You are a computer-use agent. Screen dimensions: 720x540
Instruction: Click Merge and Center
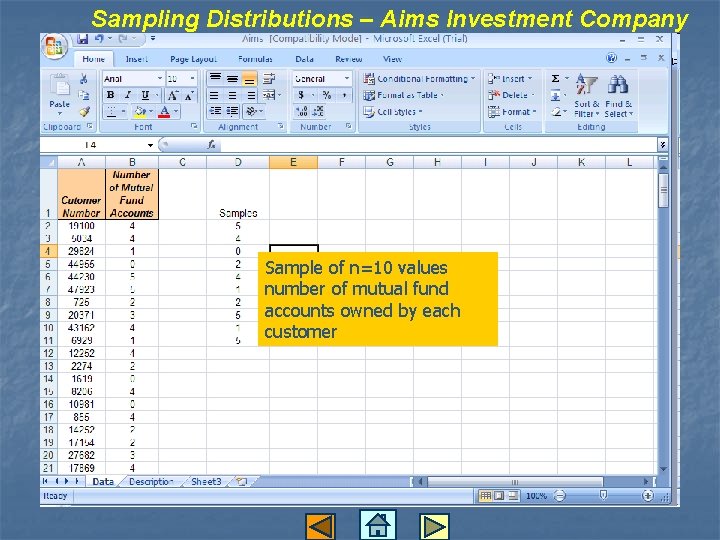coord(269,96)
